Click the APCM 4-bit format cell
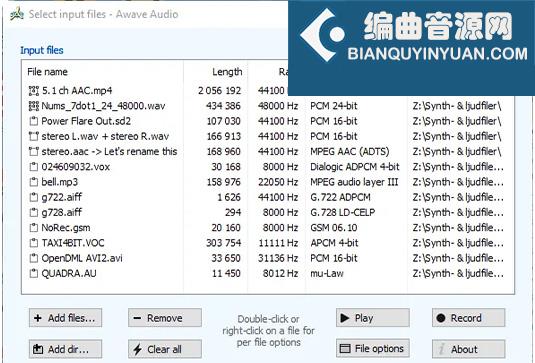535x363 pixels. pos(334,243)
